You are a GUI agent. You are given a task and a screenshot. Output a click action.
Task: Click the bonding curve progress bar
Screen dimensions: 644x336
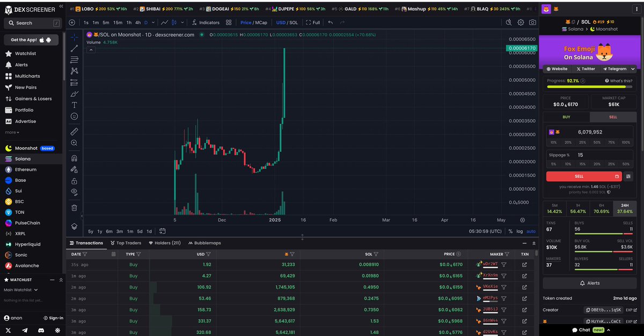click(590, 87)
